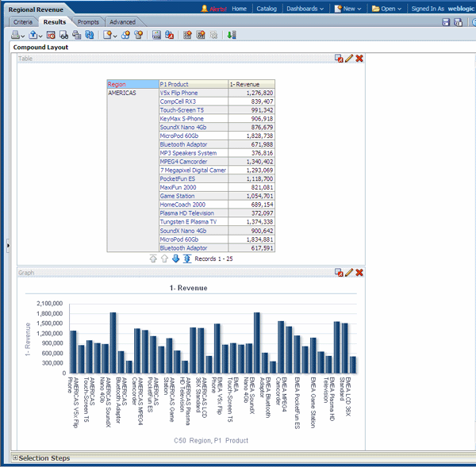Show next 25 rows in table
The width and height of the screenshot is (476, 467).
[x=175, y=258]
